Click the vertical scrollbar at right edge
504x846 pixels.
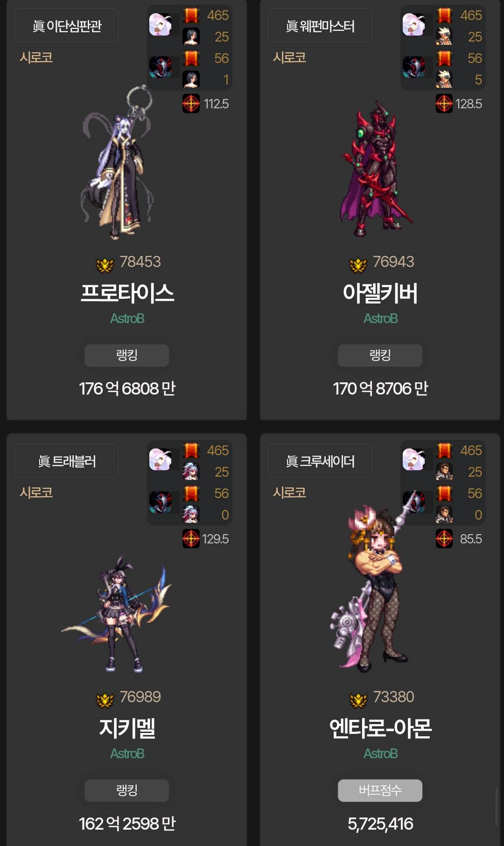[x=497, y=806]
